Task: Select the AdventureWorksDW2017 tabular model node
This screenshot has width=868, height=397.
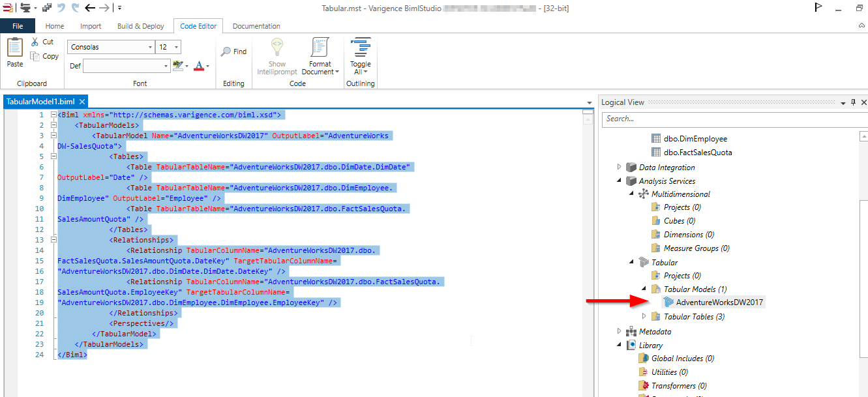Action: pos(713,302)
